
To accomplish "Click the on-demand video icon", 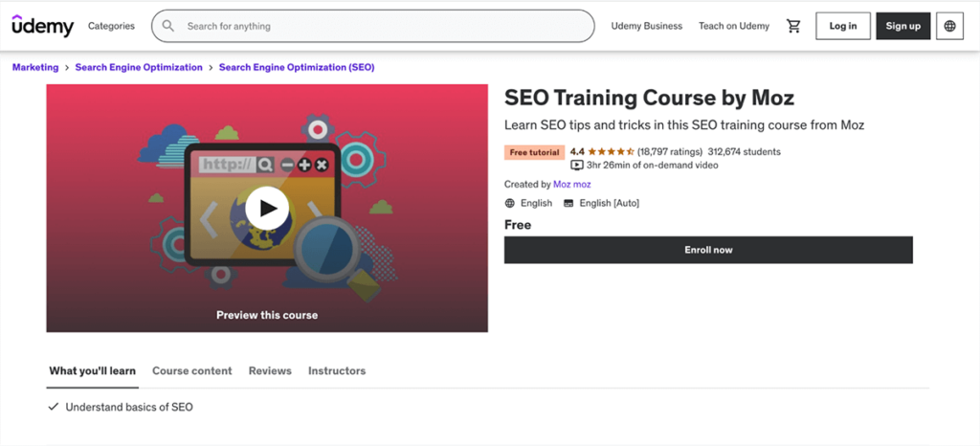I will tap(577, 166).
